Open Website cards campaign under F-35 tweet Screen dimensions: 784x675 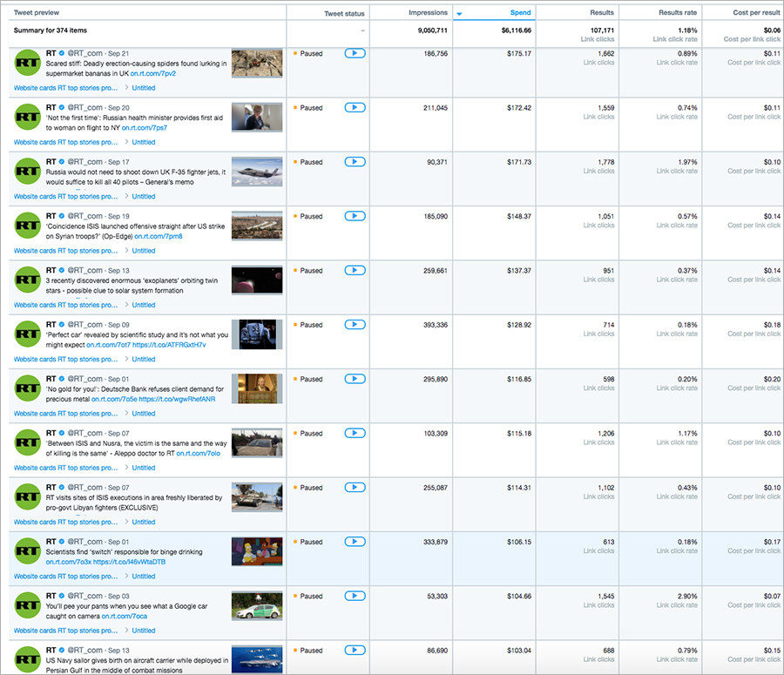click(65, 197)
